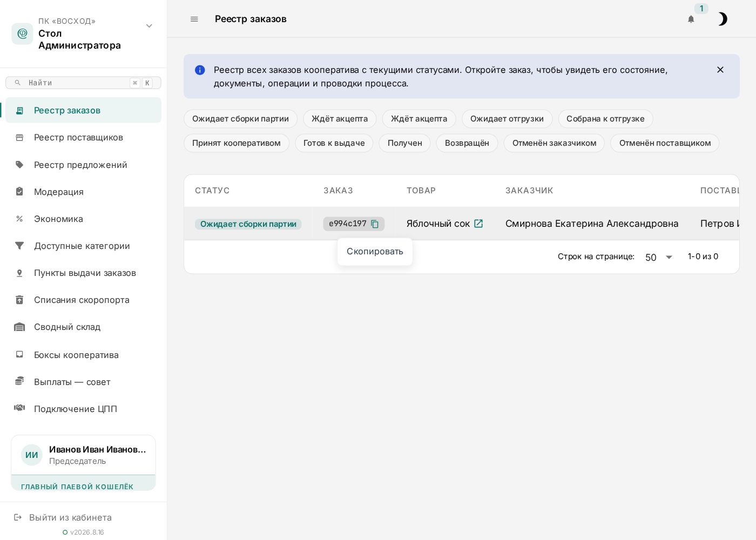
Task: Click the ИИ avatar circle
Action: [32, 455]
